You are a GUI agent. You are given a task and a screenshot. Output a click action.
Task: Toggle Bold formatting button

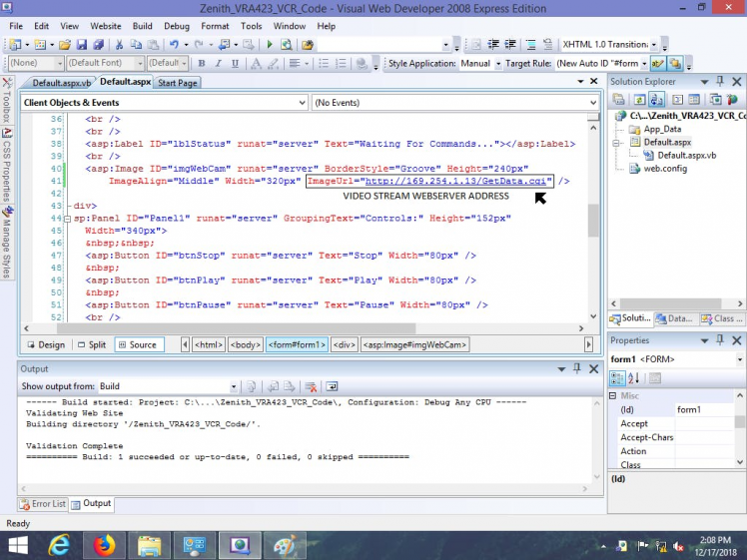pyautogui.click(x=201, y=64)
